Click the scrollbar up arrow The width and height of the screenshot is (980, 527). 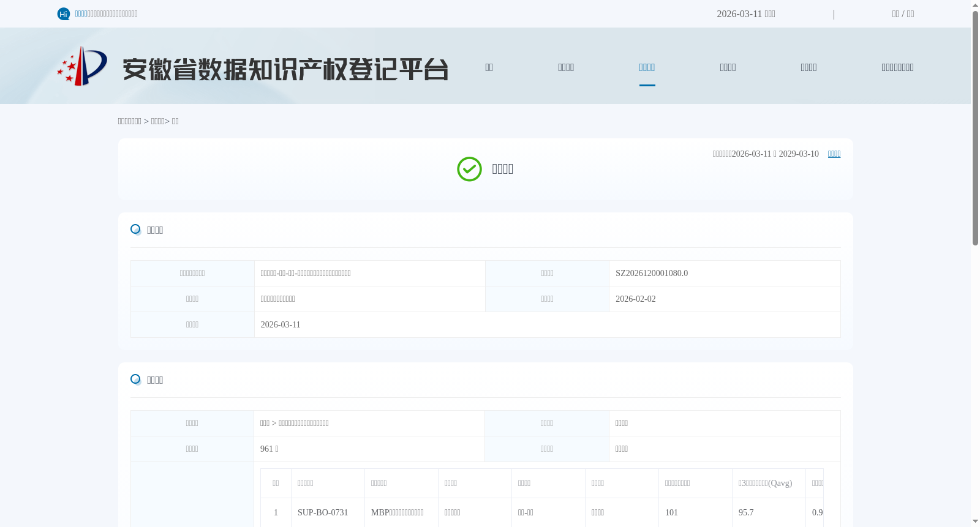[x=975, y=5]
